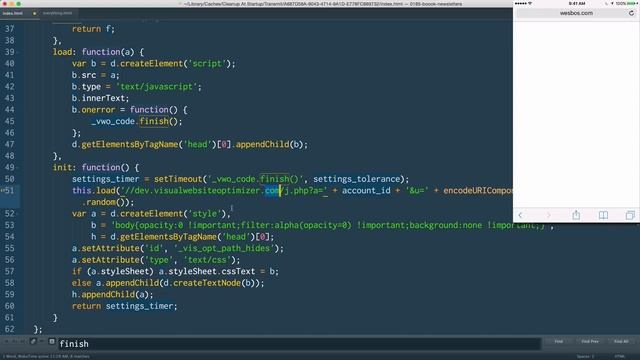The image size is (640, 360).
Task: Click 'b.innerText;' on line 43
Action: pyautogui.click(x=100, y=98)
